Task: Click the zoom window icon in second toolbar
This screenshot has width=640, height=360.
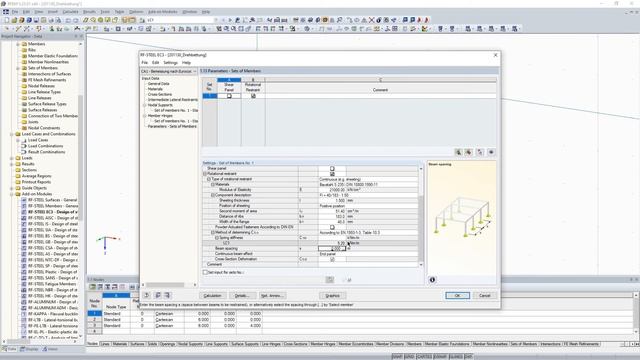Action: click(x=226, y=29)
